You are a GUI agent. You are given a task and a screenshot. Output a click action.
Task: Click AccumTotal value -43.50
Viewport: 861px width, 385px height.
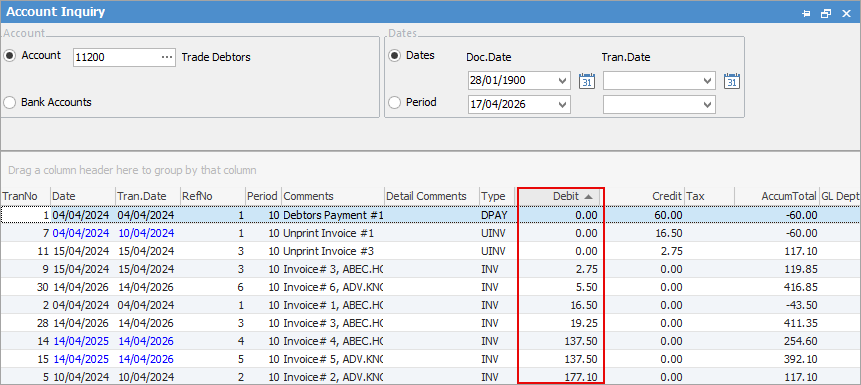click(x=802, y=305)
